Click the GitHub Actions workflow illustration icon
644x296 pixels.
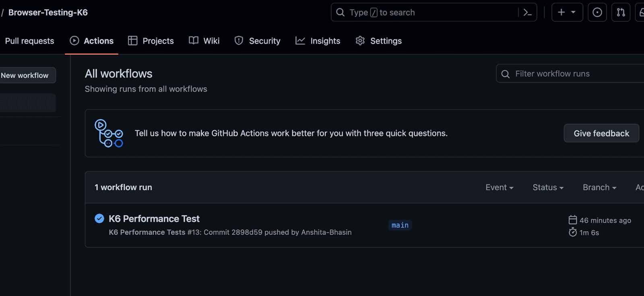coord(109,133)
